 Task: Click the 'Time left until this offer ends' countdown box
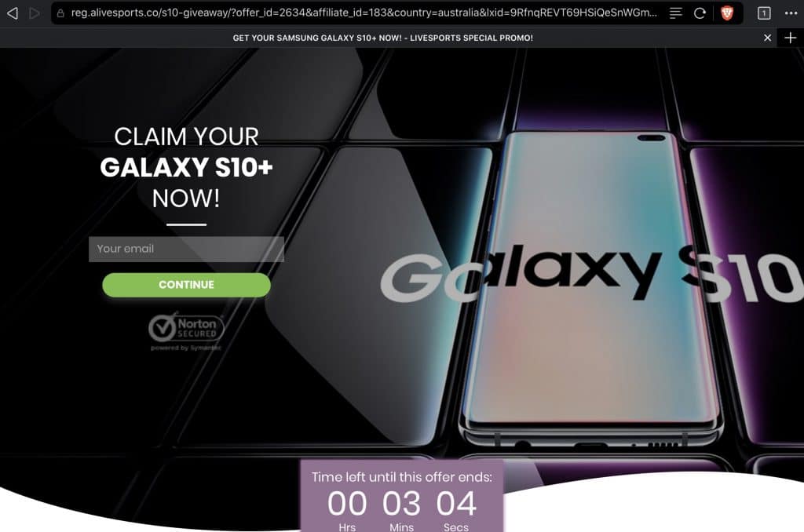pos(402,496)
